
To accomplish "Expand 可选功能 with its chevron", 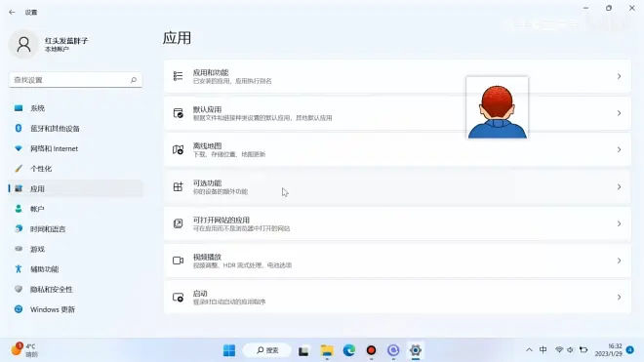I will (x=619, y=187).
